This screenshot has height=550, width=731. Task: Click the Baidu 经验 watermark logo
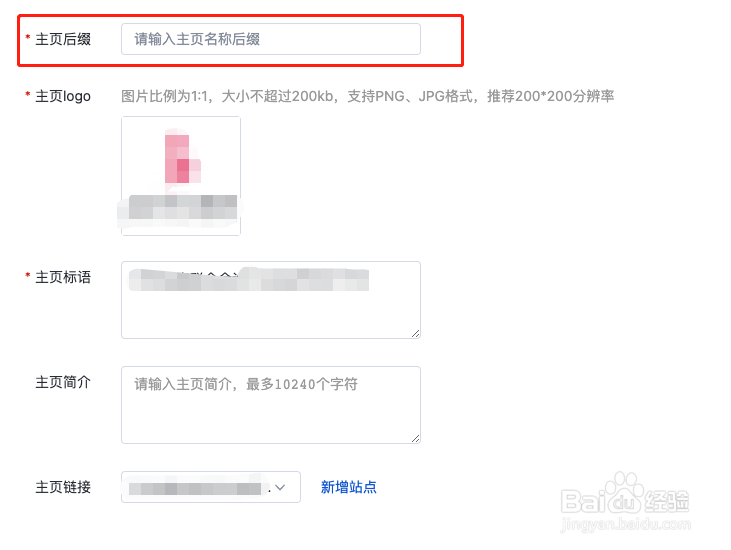625,501
